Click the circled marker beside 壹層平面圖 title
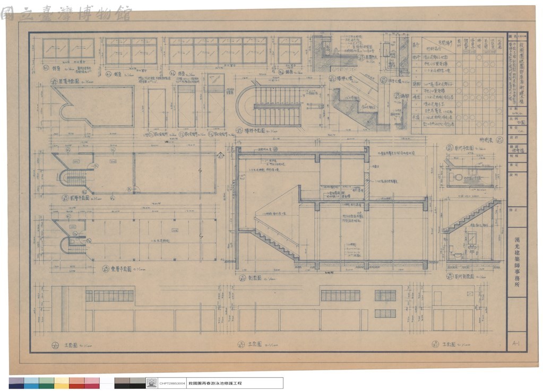 pyautogui.click(x=106, y=269)
